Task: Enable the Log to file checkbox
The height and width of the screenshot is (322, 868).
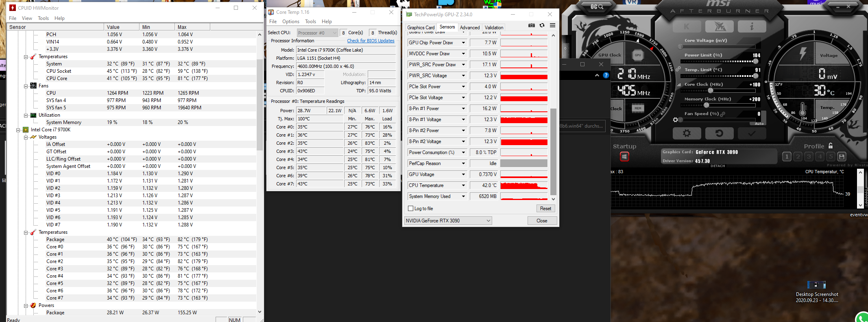Action: pos(410,209)
